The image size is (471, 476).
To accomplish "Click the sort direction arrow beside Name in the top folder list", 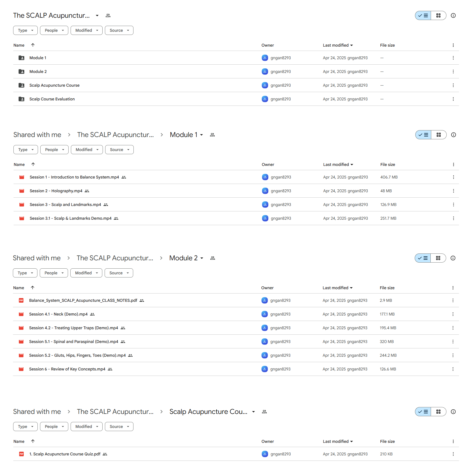I will tap(33, 45).
